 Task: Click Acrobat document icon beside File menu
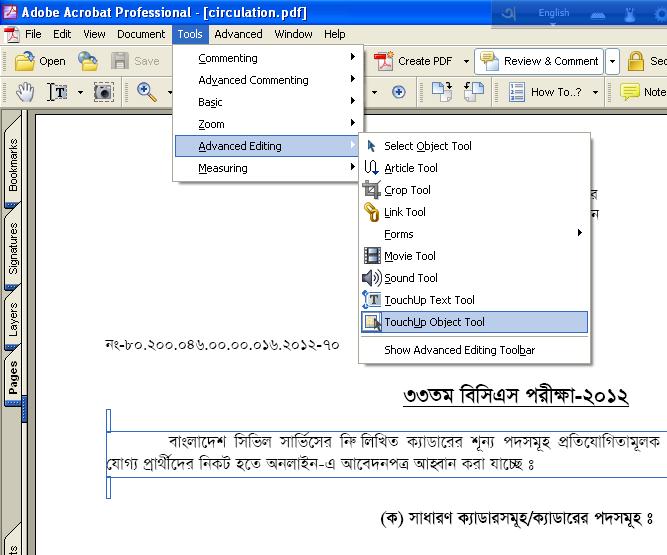click(12, 34)
